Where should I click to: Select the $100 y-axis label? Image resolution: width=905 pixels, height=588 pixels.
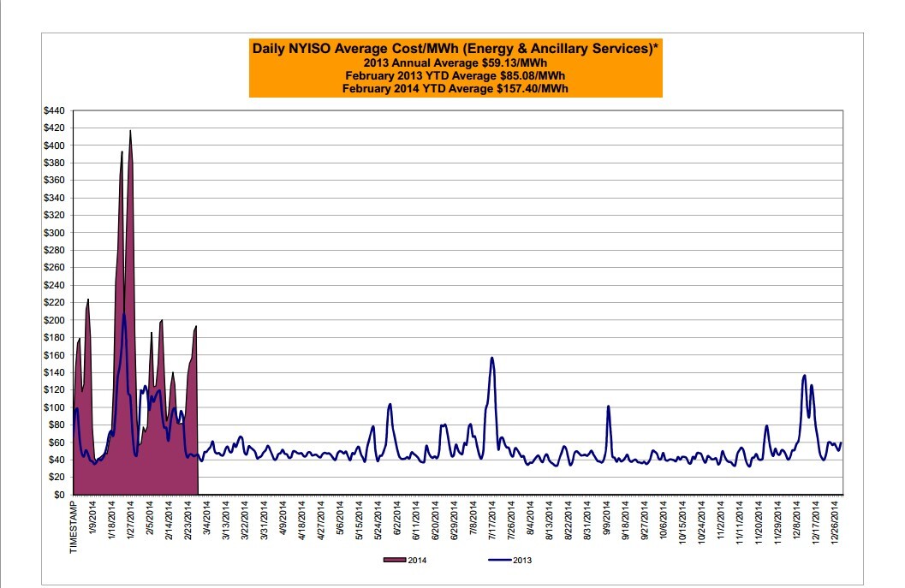pyautogui.click(x=54, y=407)
